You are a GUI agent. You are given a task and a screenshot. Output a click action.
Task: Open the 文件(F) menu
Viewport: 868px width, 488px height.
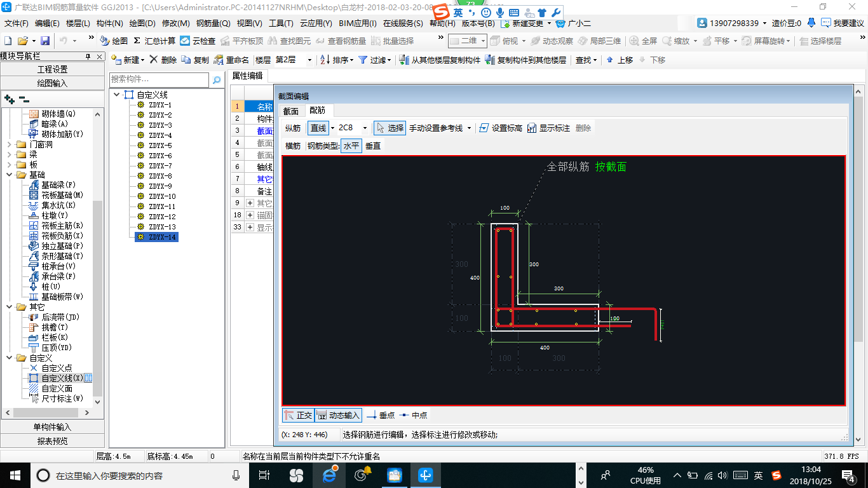[x=17, y=24]
